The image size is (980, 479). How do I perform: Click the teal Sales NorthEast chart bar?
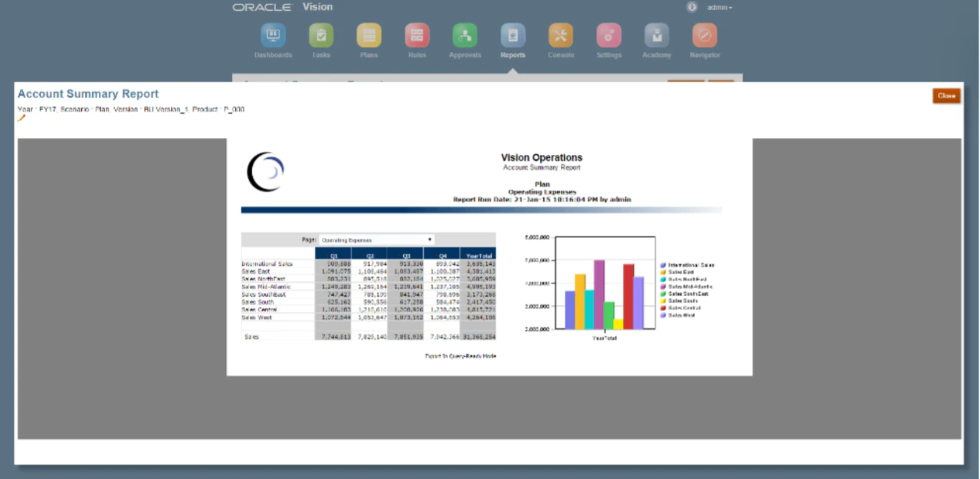click(x=590, y=310)
